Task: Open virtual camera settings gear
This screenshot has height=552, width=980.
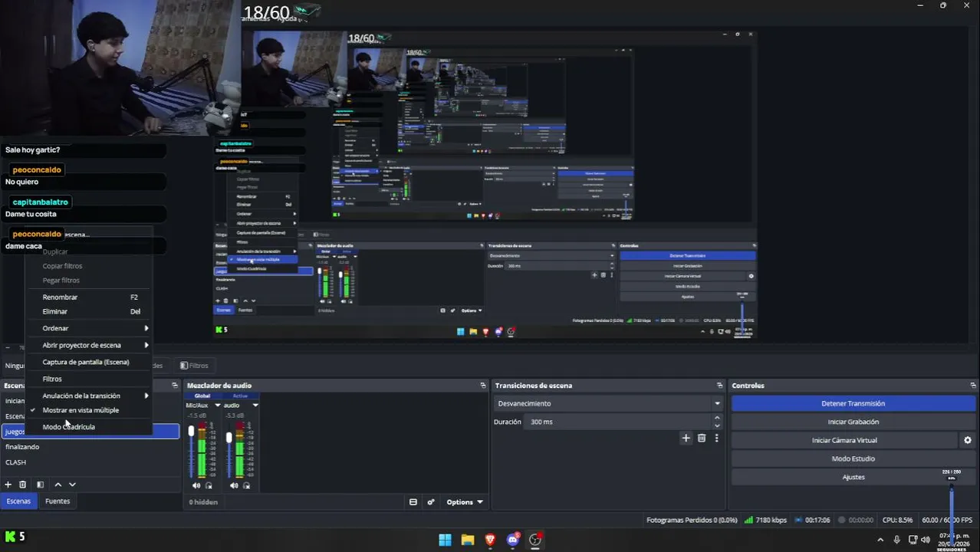Action: 968,440
